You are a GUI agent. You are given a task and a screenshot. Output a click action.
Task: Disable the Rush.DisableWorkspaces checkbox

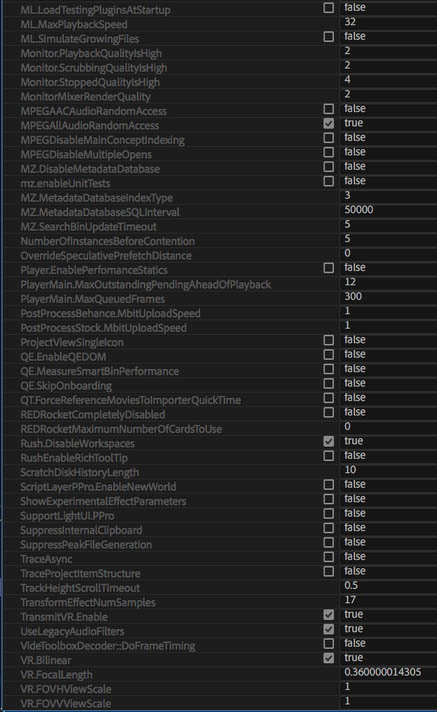point(328,441)
